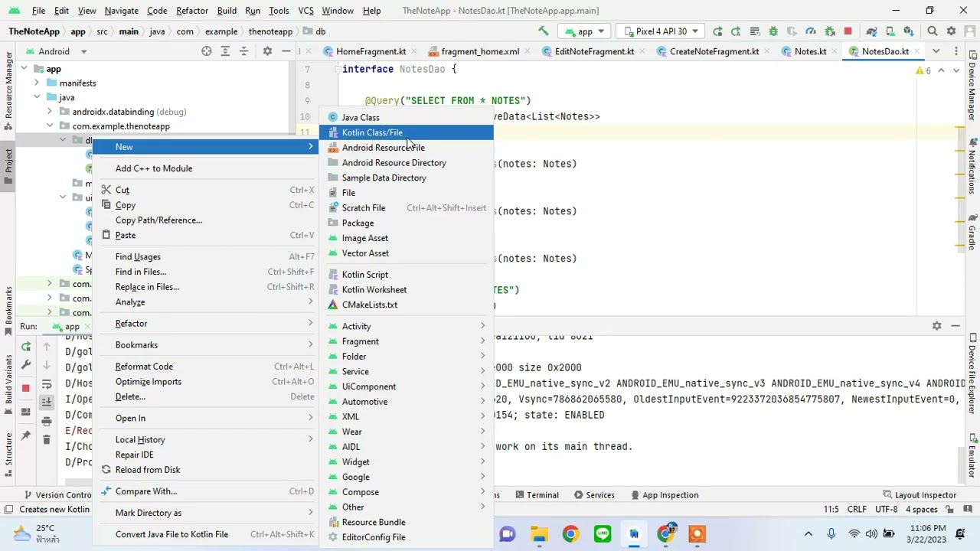Toggle soft-wrap in Run console
This screenshot has width=980, height=551.
point(47,384)
